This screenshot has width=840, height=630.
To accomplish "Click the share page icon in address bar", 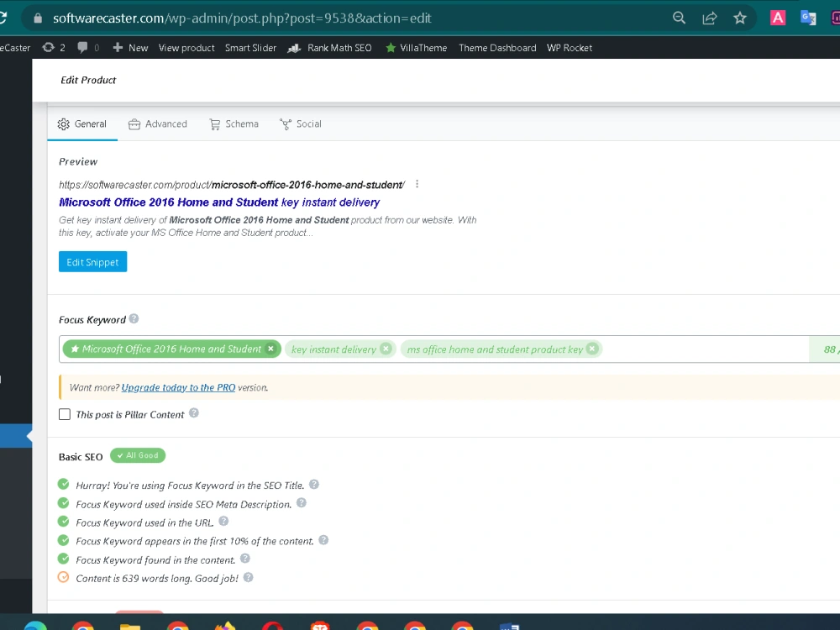I will pyautogui.click(x=709, y=18).
